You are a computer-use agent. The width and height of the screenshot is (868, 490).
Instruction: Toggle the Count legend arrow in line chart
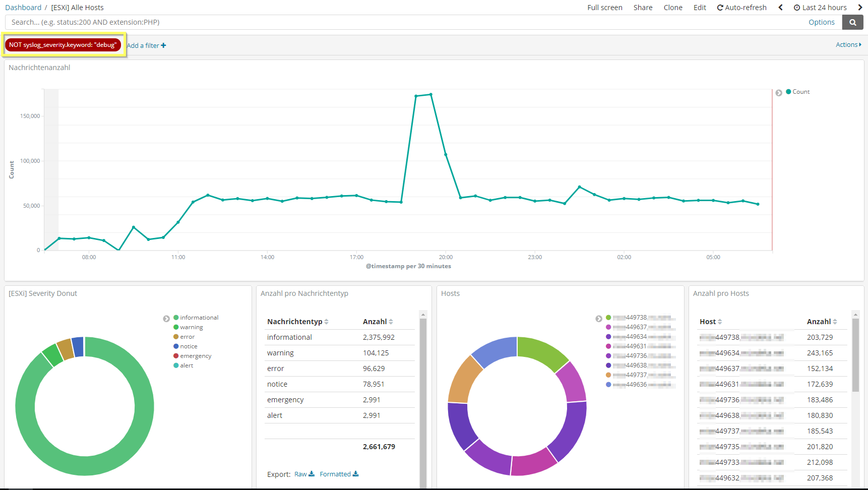[x=779, y=93]
